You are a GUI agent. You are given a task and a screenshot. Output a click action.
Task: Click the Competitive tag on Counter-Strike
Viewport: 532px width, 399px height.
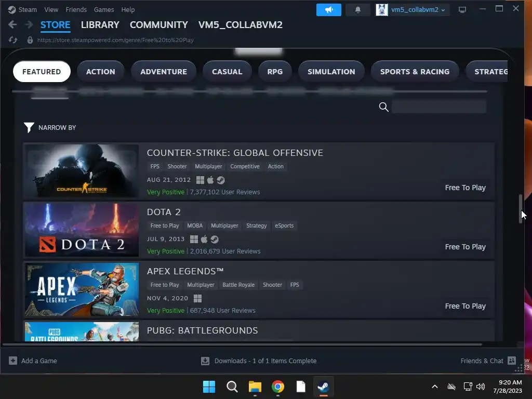(x=245, y=166)
